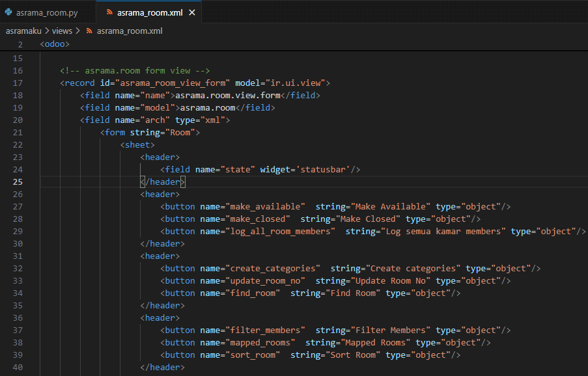Click line number 40 in the gutter

point(18,368)
